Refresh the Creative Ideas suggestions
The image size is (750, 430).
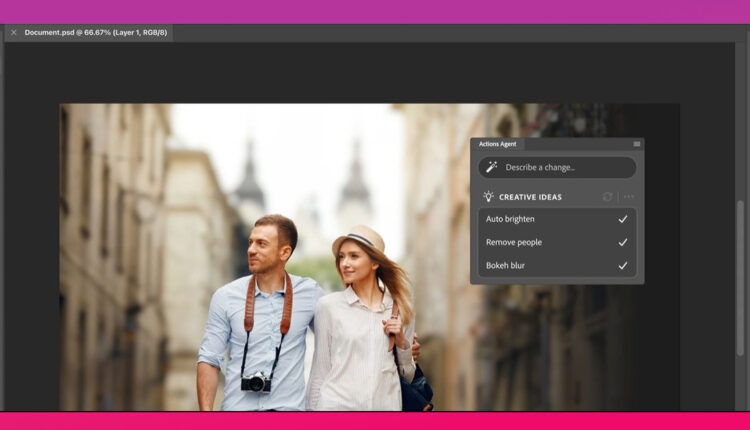pyautogui.click(x=607, y=197)
